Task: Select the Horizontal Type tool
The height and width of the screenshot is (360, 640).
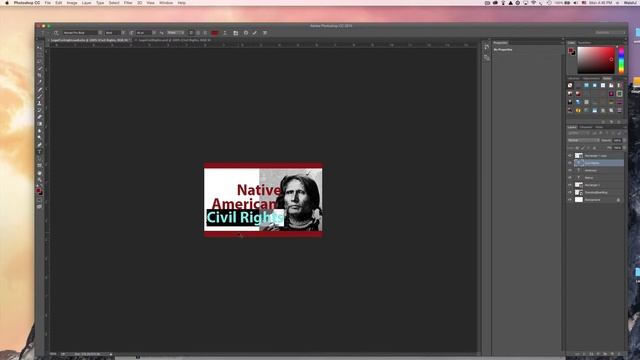Action: [40, 151]
